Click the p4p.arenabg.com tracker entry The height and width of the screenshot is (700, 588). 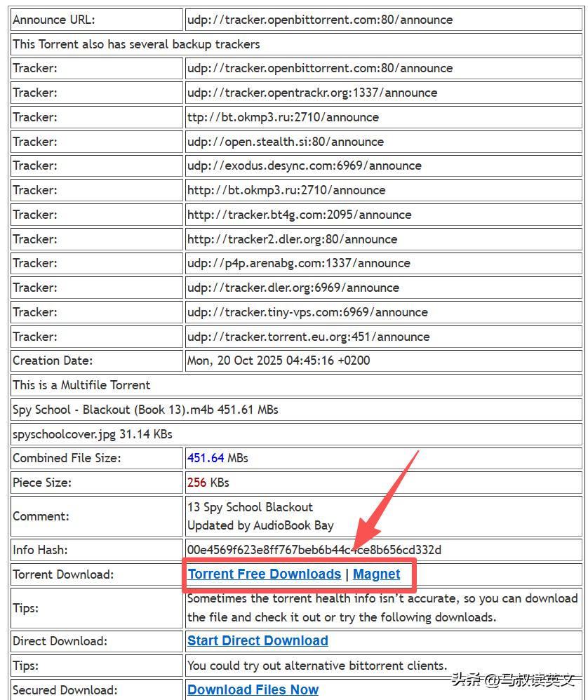click(x=298, y=263)
